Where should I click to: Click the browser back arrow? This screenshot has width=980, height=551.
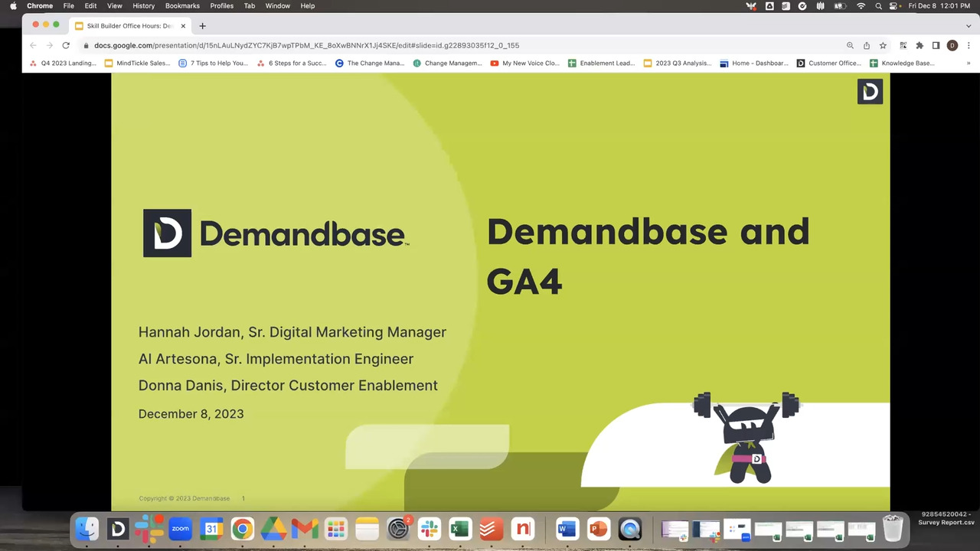click(33, 45)
